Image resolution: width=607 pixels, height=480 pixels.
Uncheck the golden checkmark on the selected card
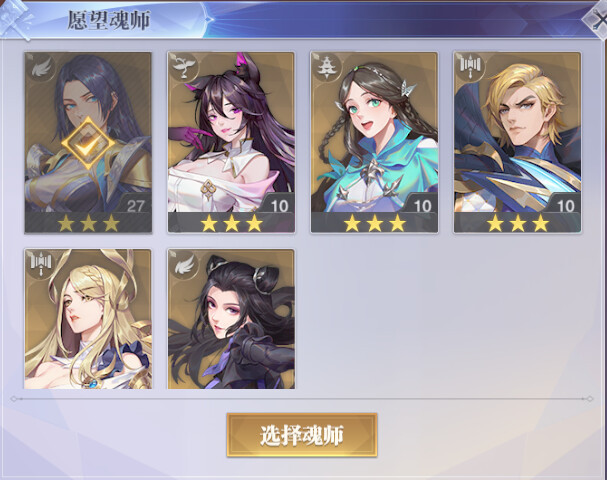tap(88, 144)
